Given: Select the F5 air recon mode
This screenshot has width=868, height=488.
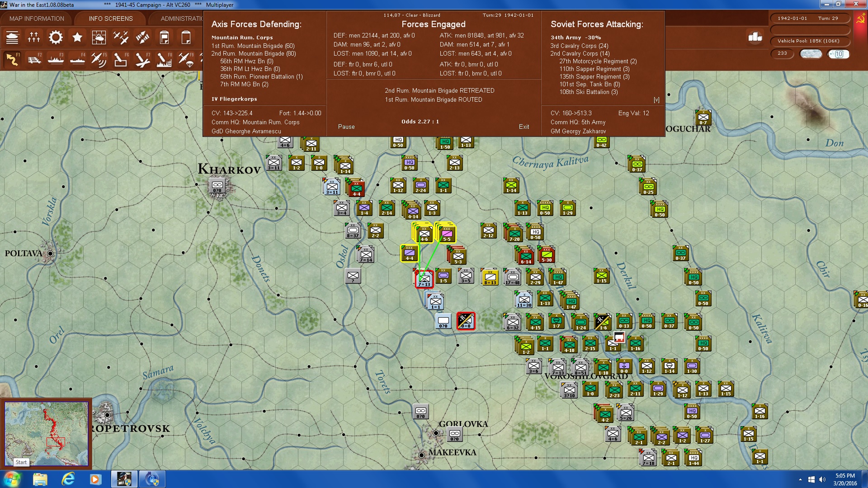Looking at the screenshot, I should point(99,59).
